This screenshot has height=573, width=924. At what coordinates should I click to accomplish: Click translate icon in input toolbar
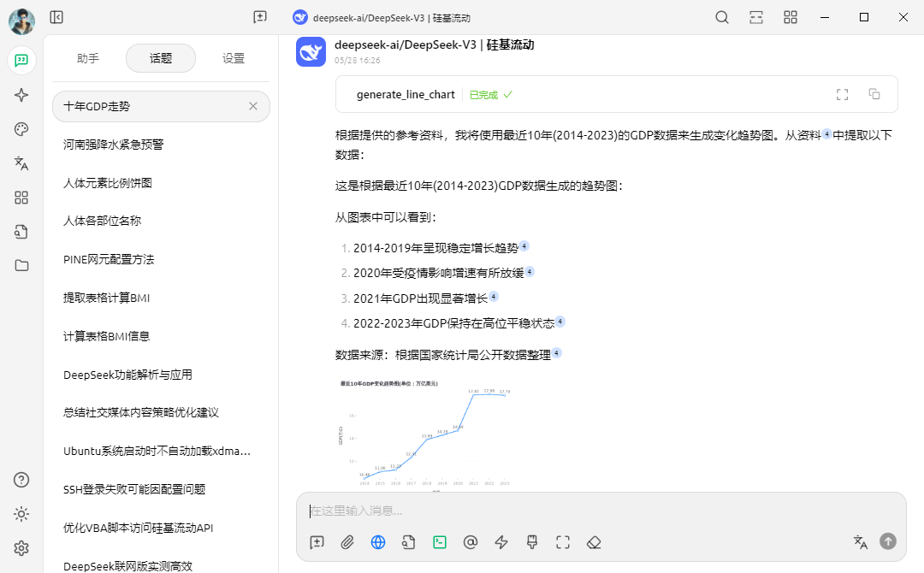click(x=861, y=542)
